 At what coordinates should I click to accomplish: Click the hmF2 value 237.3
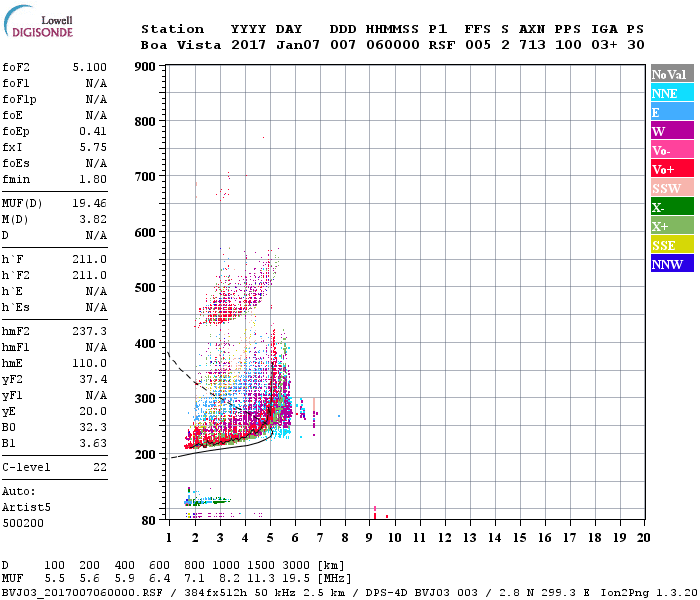tap(90, 331)
